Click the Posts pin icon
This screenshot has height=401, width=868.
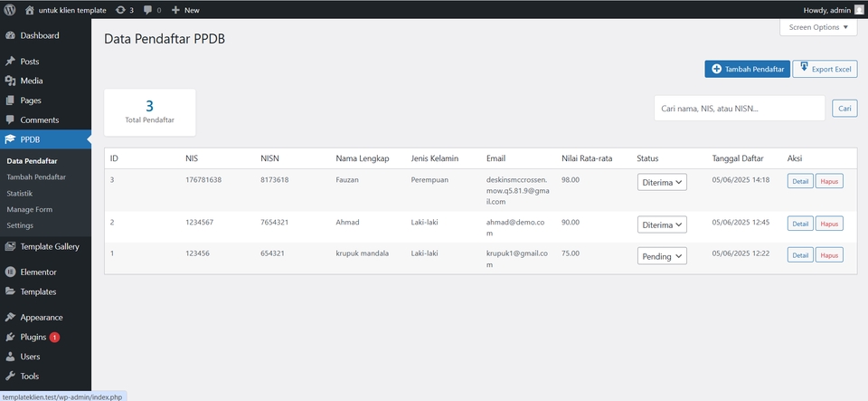pyautogui.click(x=10, y=62)
